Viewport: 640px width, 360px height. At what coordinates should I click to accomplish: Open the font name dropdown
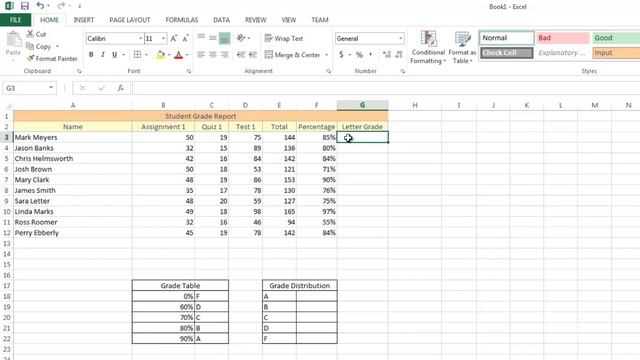coord(140,38)
